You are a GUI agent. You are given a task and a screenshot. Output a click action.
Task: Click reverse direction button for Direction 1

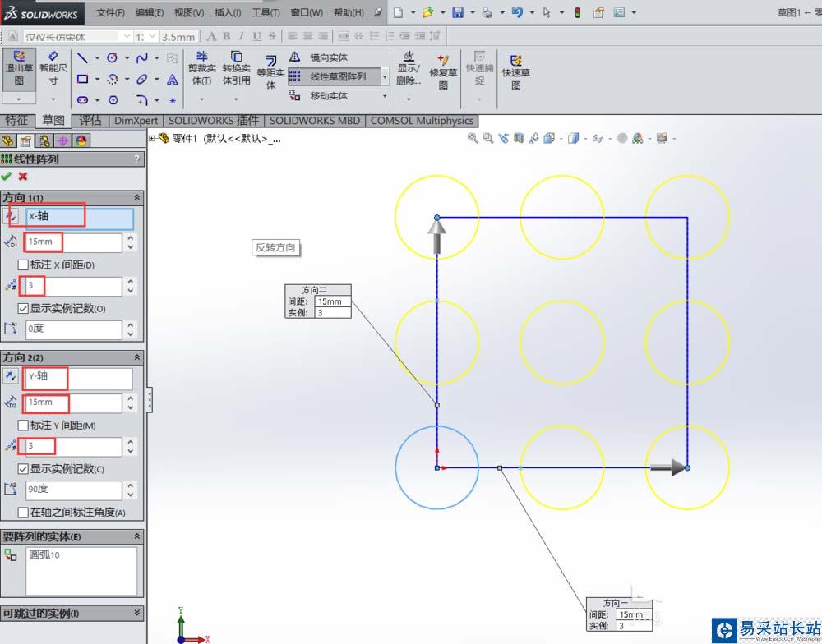click(x=11, y=215)
